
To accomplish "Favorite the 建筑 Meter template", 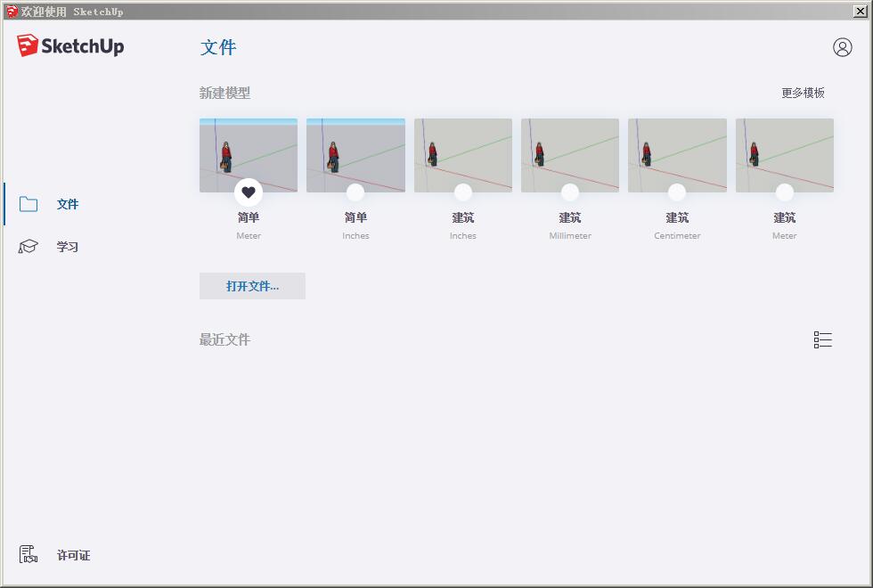I will pos(785,192).
